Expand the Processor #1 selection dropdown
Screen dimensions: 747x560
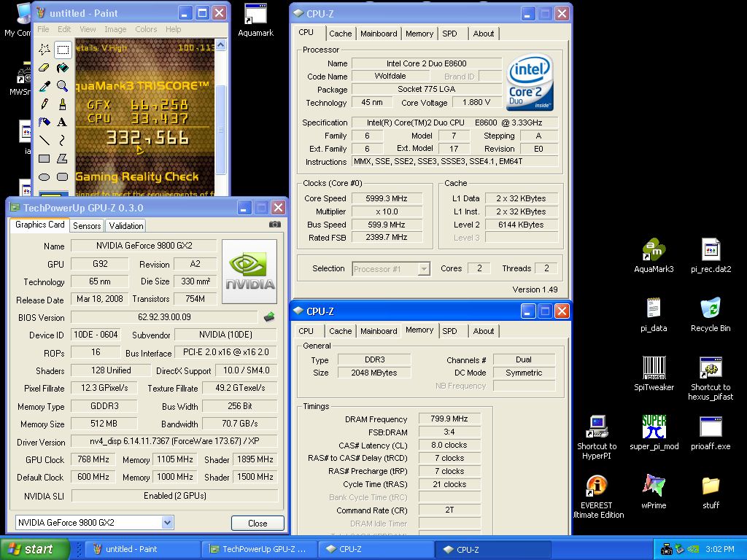(424, 269)
